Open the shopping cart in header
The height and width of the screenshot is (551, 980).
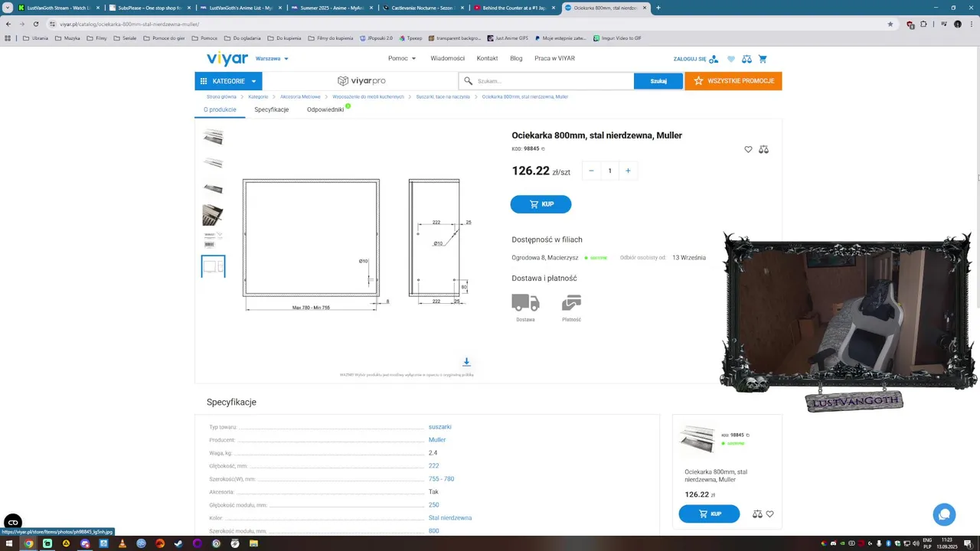coord(763,59)
